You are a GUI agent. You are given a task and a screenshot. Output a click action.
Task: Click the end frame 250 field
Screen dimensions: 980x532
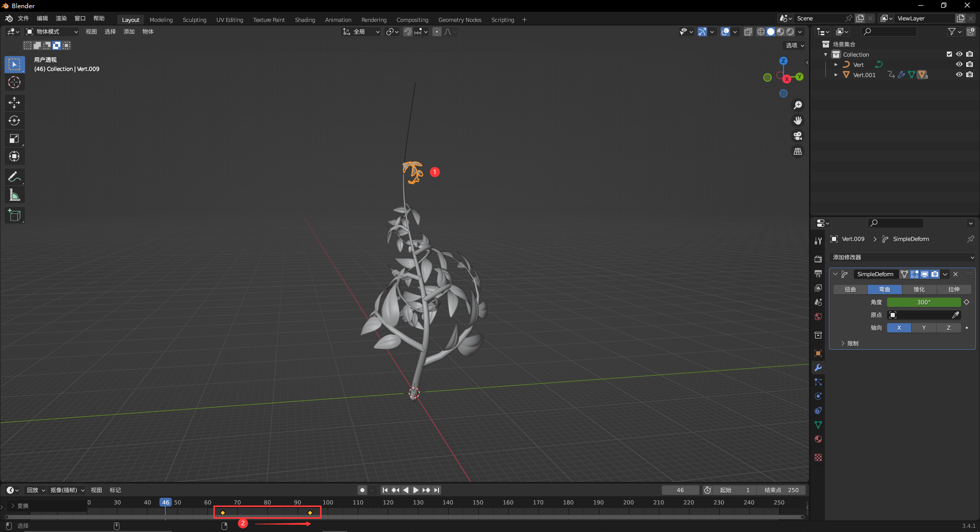click(x=781, y=490)
